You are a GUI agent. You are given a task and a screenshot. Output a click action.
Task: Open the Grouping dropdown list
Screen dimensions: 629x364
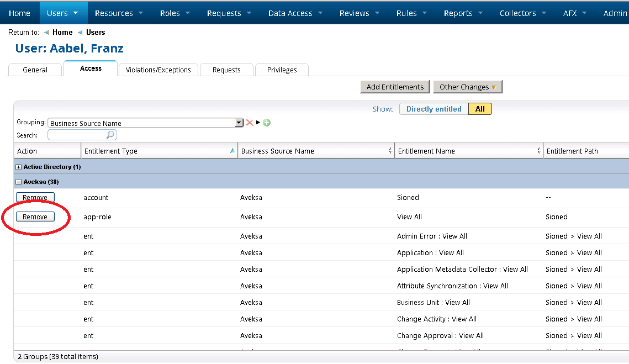click(239, 123)
